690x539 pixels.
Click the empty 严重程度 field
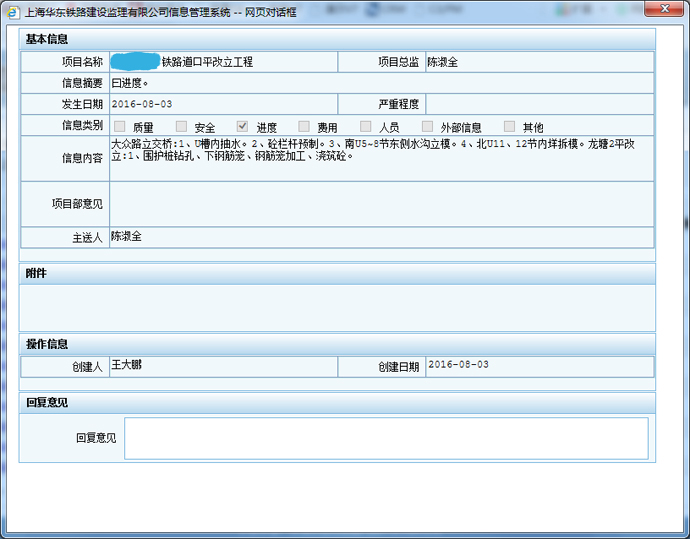(x=539, y=104)
